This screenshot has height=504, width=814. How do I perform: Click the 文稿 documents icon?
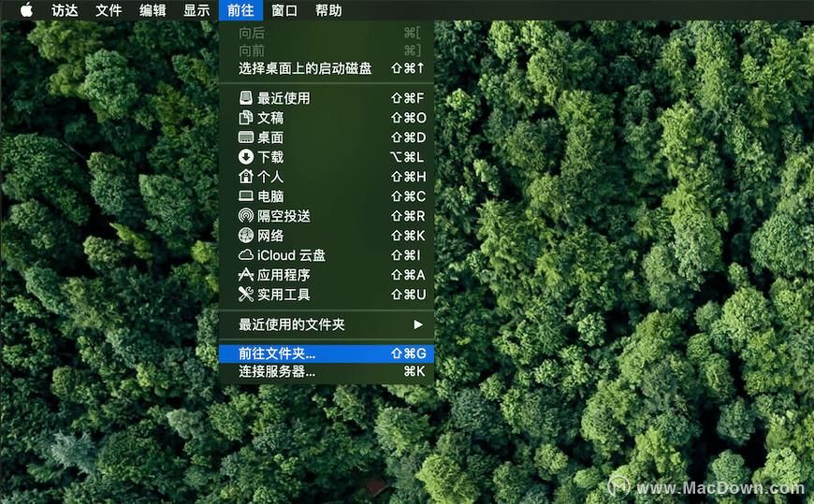click(245, 118)
